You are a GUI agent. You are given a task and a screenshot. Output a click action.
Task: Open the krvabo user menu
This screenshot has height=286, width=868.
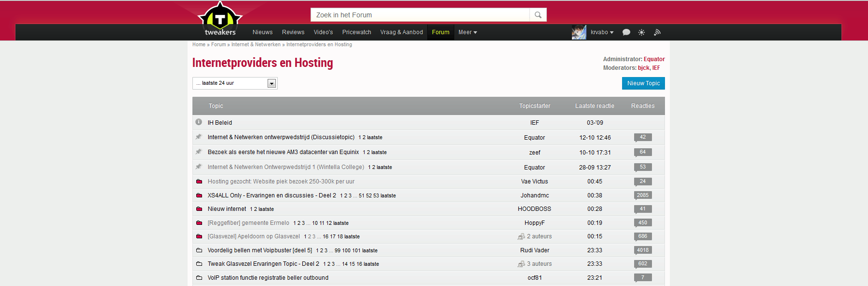602,32
